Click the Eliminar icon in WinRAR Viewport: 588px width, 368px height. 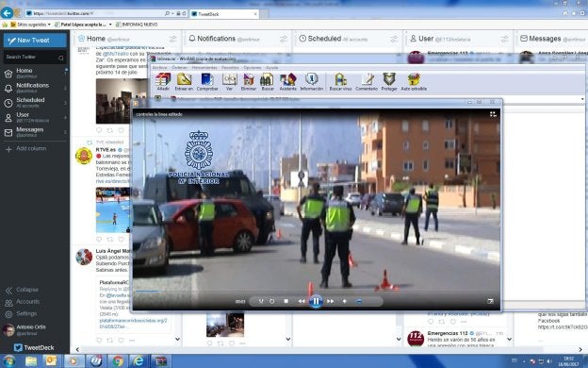point(248,82)
